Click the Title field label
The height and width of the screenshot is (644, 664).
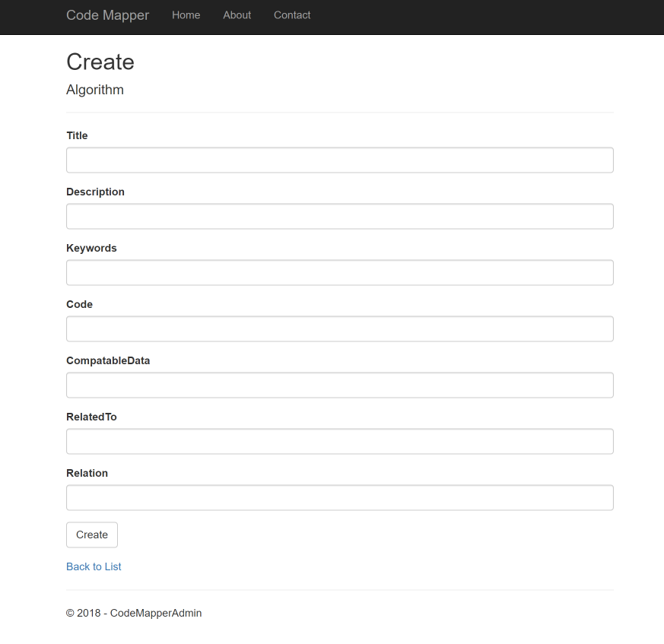77,135
